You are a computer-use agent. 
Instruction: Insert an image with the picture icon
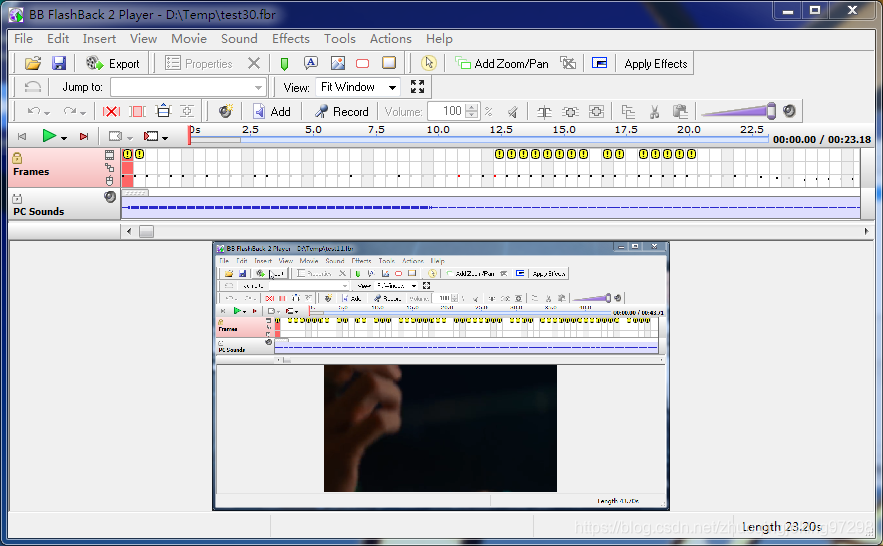pos(338,63)
